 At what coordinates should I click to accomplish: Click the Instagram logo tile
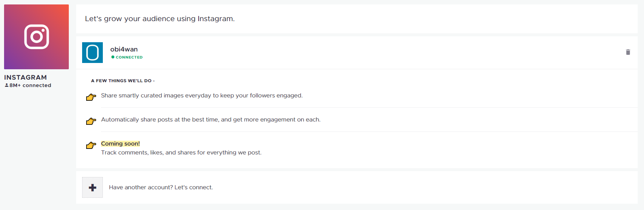pyautogui.click(x=36, y=37)
